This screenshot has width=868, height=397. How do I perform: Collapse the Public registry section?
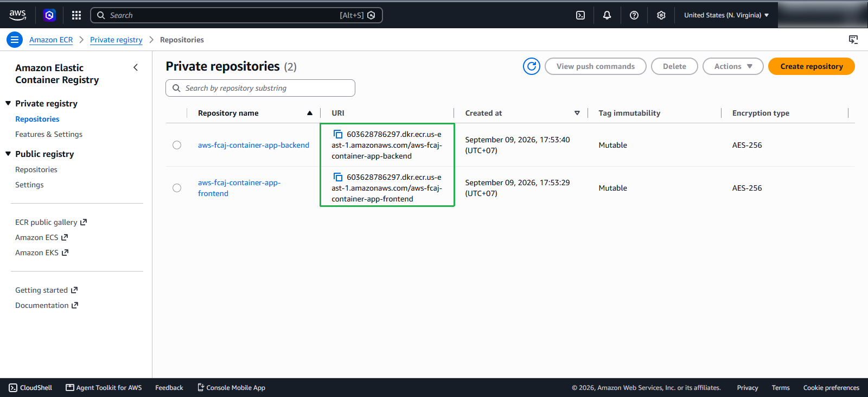click(8, 154)
